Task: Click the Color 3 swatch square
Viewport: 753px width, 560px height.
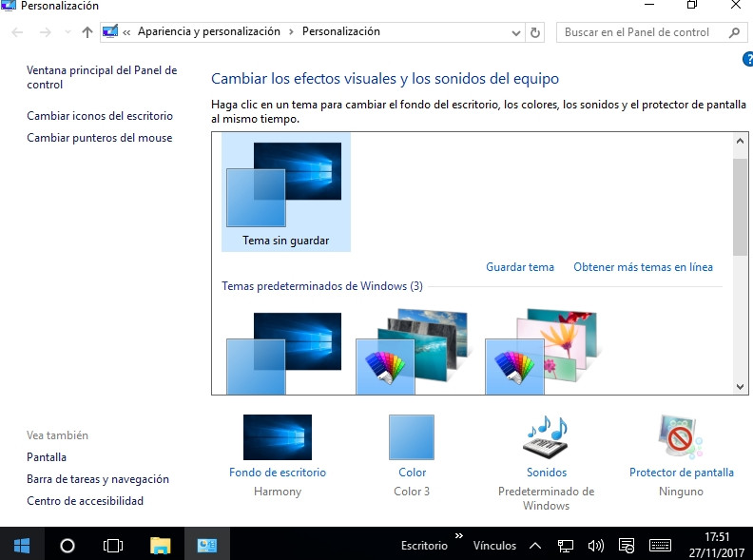Action: coord(411,437)
